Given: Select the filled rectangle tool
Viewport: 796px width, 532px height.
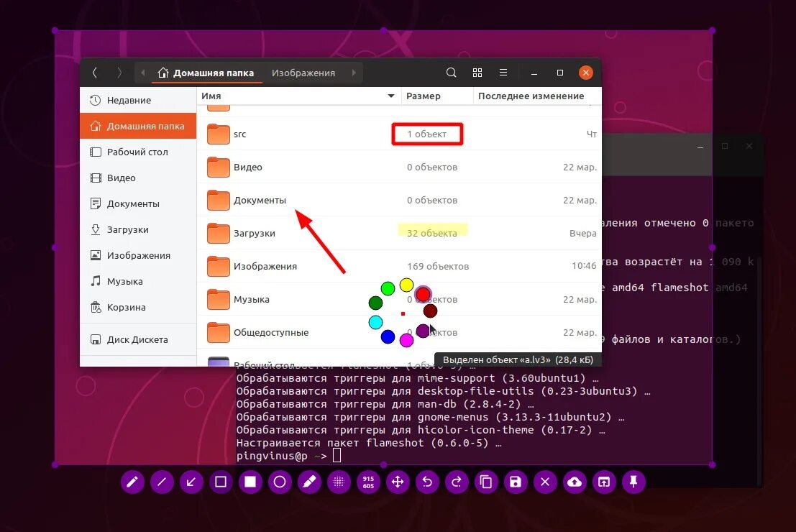Looking at the screenshot, I should (250, 482).
